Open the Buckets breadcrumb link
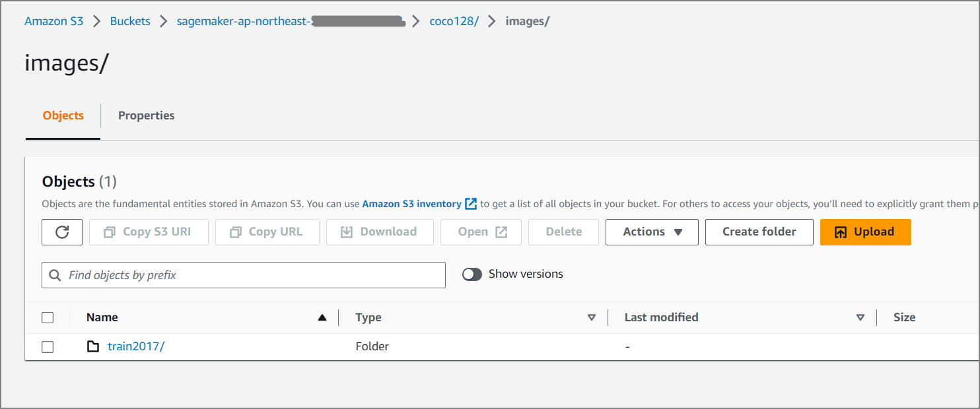This screenshot has height=409, width=980. [130, 21]
